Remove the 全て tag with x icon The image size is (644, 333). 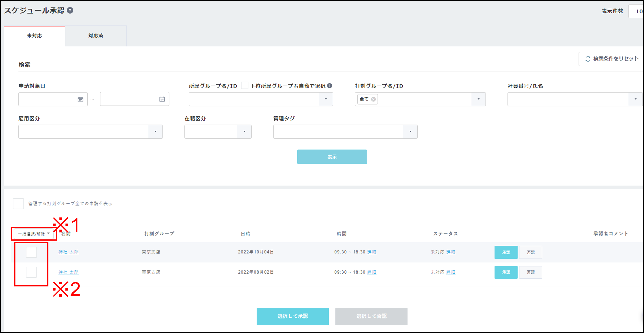coord(373,99)
